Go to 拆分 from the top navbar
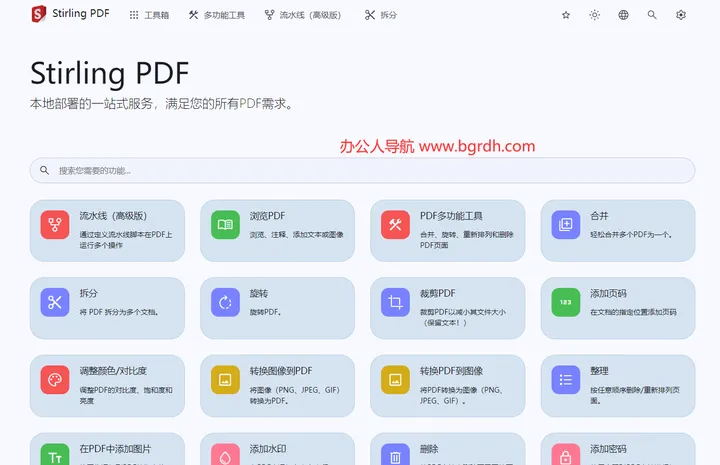The image size is (720, 465). 381,15
